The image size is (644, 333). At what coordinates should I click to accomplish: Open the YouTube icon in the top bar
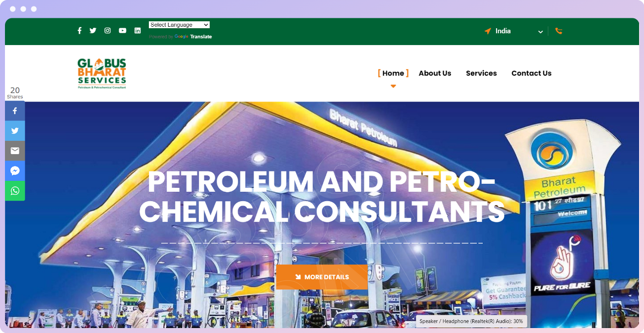coord(123,31)
